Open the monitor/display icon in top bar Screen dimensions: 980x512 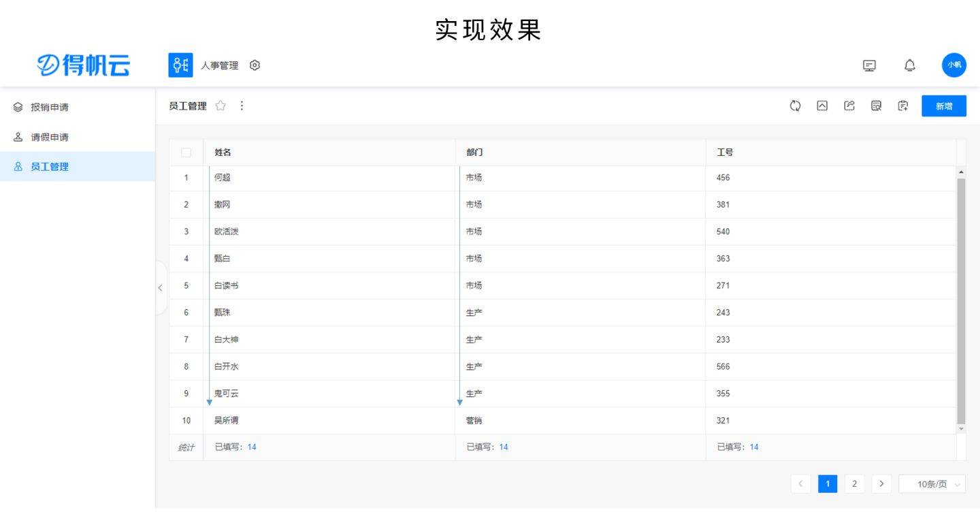coord(869,65)
